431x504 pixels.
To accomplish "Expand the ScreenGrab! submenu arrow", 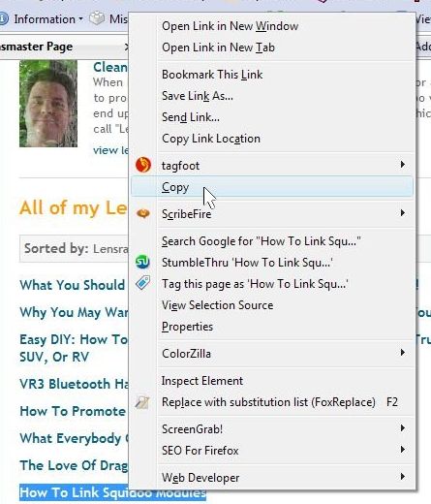I will tap(403, 428).
